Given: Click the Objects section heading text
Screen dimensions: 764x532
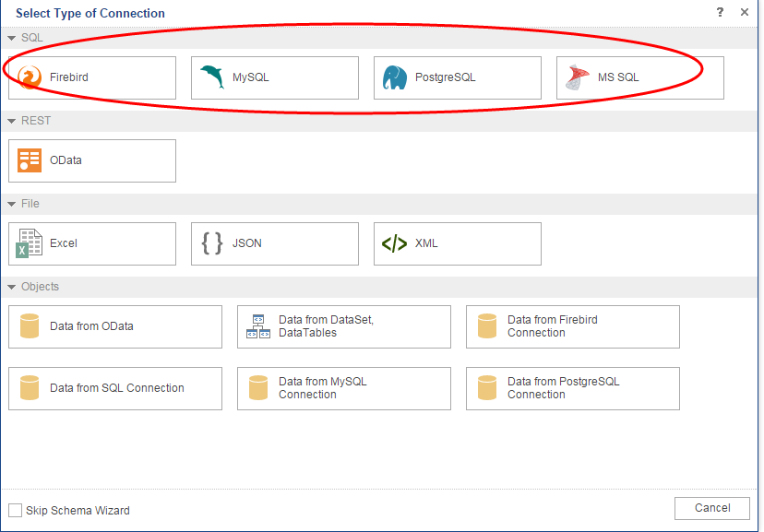Looking at the screenshot, I should coord(40,287).
